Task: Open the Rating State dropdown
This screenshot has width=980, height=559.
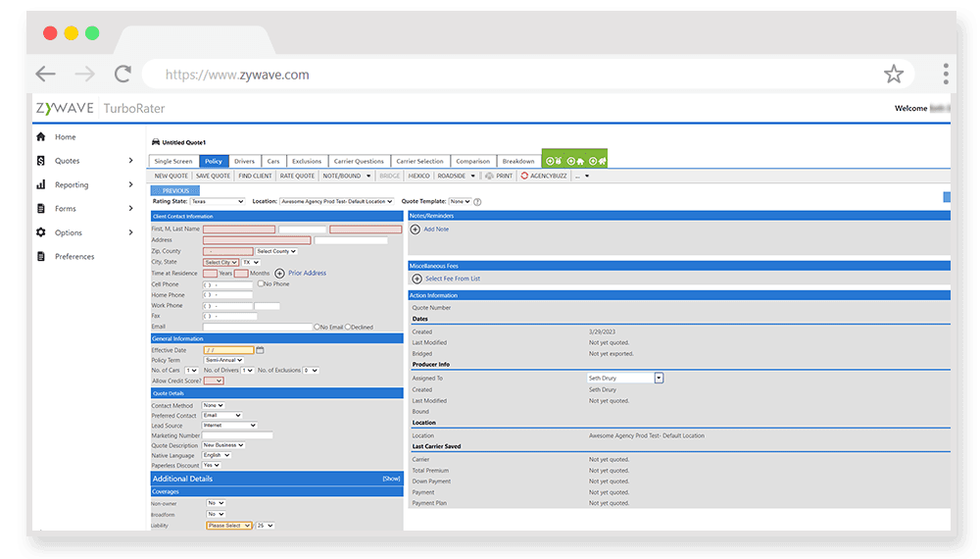Action: tap(217, 201)
